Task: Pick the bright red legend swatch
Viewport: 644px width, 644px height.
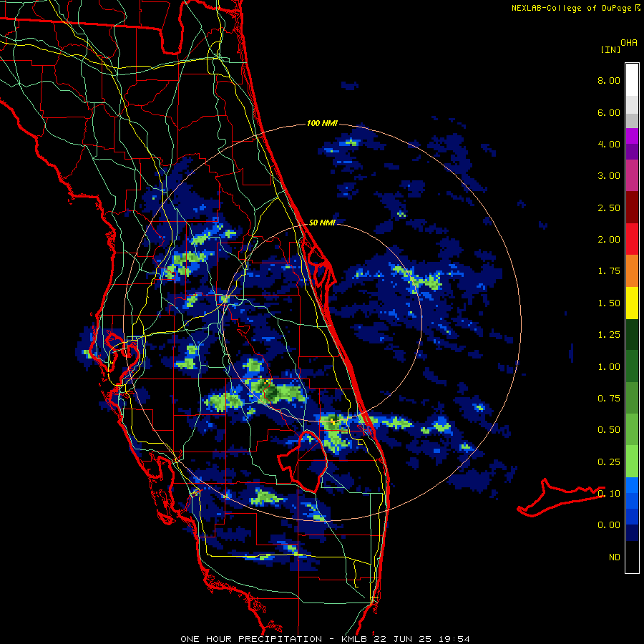Action: (x=632, y=239)
